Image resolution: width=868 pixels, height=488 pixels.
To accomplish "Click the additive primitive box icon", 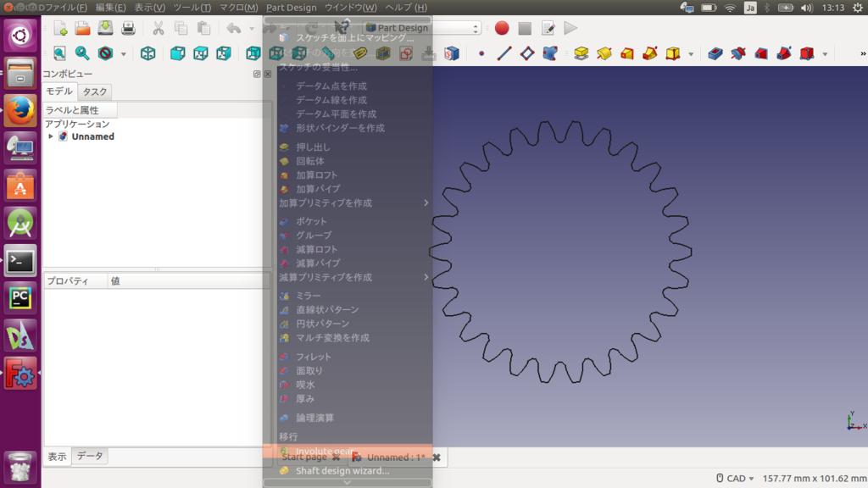I will click(672, 53).
